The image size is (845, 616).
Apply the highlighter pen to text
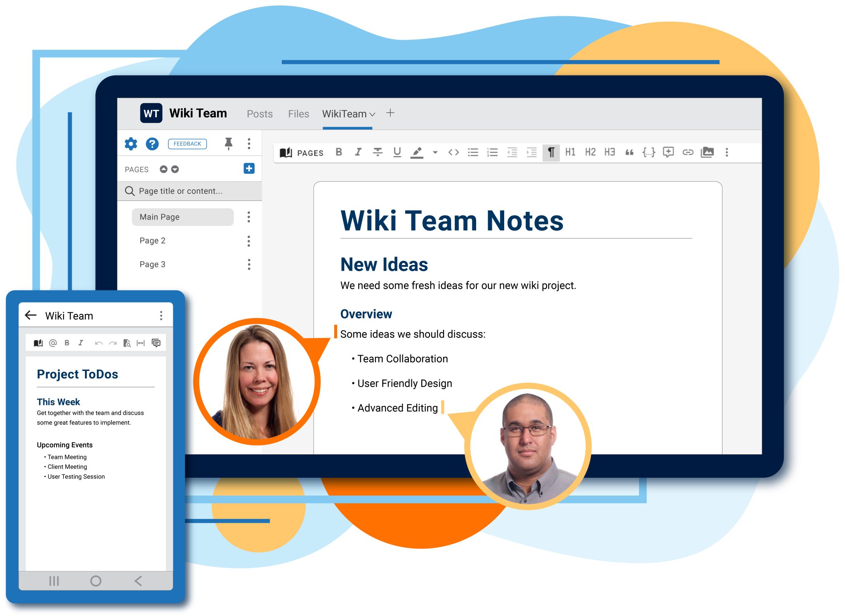pos(417,152)
